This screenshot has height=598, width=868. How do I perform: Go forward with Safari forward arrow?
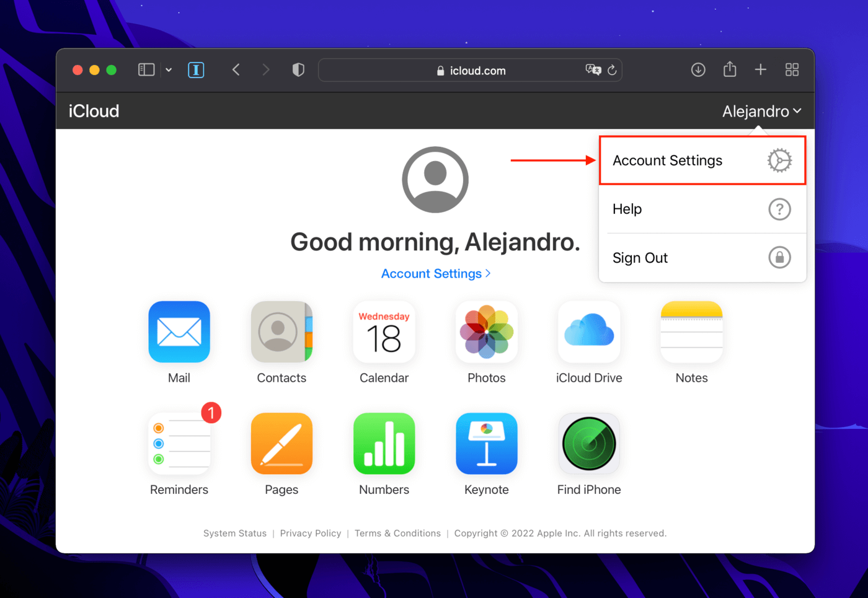coord(266,70)
